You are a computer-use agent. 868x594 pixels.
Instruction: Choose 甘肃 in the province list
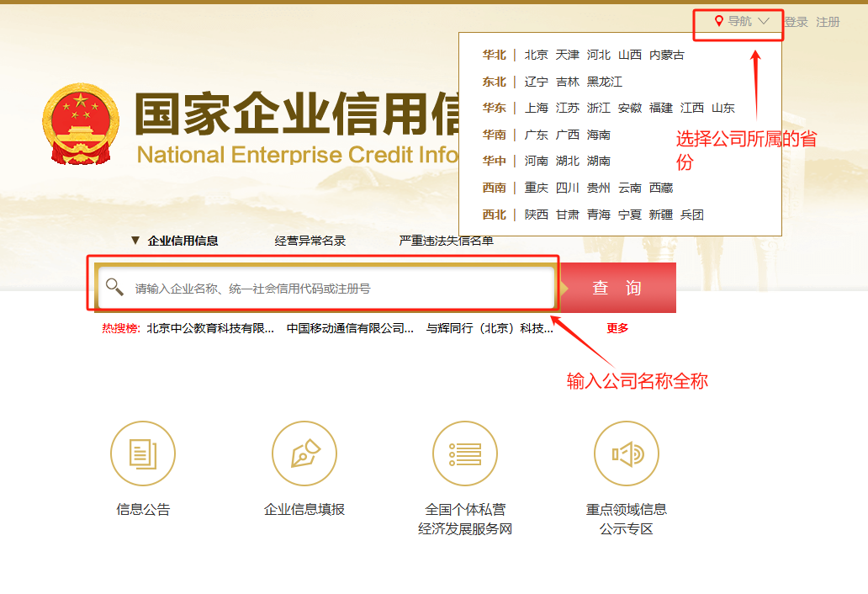(x=568, y=215)
